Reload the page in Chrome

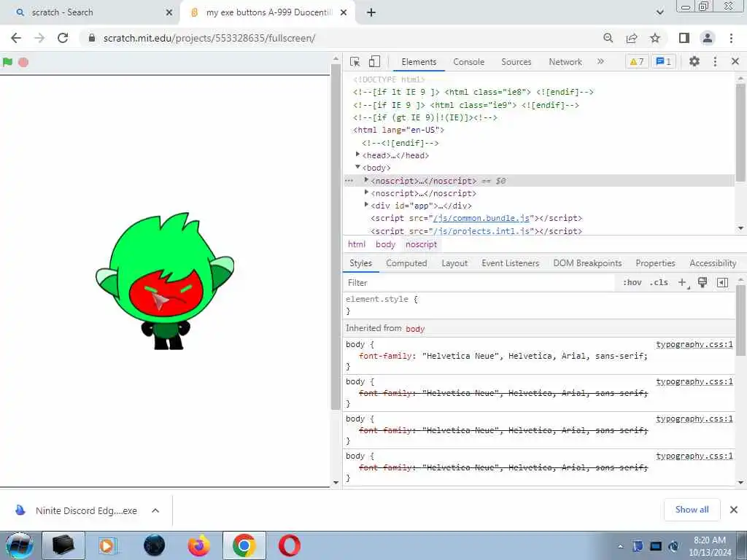click(63, 38)
